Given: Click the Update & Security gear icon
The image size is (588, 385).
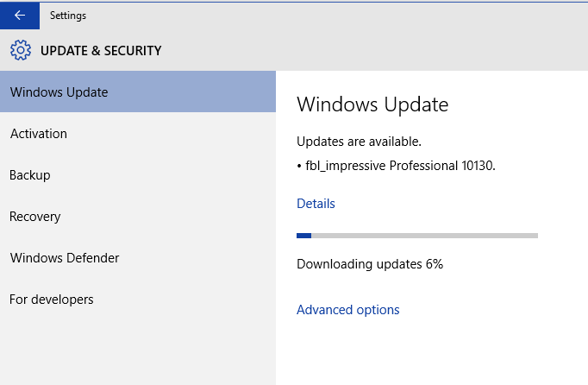Looking at the screenshot, I should 21,50.
